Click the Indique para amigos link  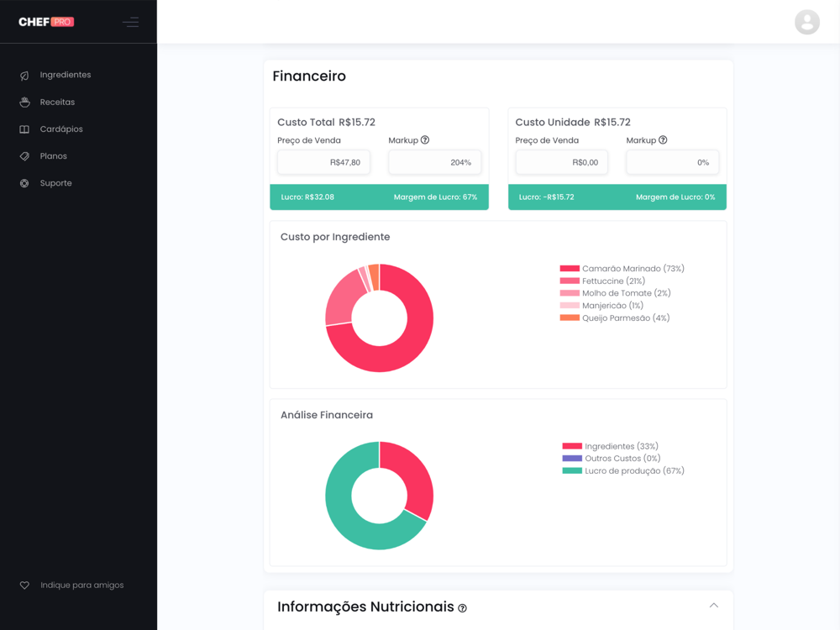pyautogui.click(x=82, y=585)
